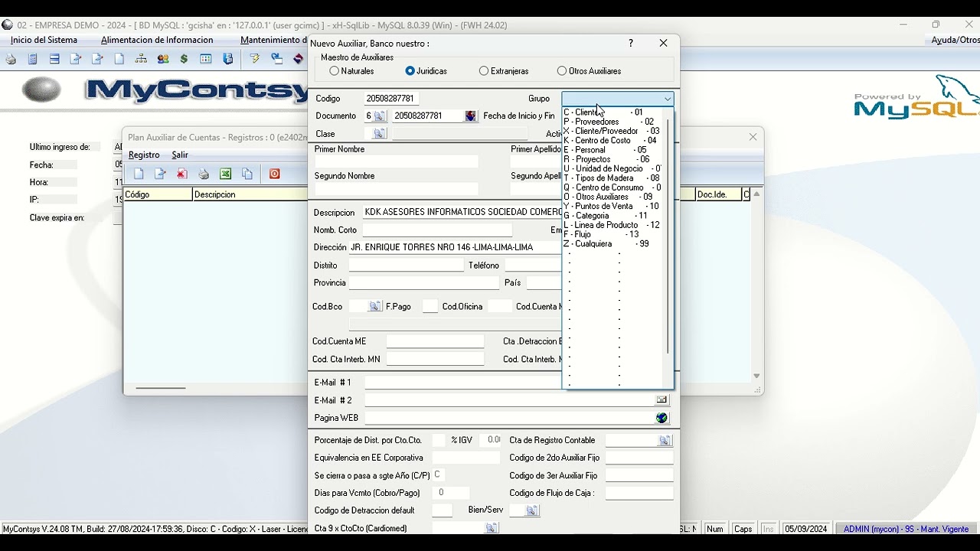Click the Doc.Ide. column header
This screenshot has height=551, width=980.
coord(718,194)
